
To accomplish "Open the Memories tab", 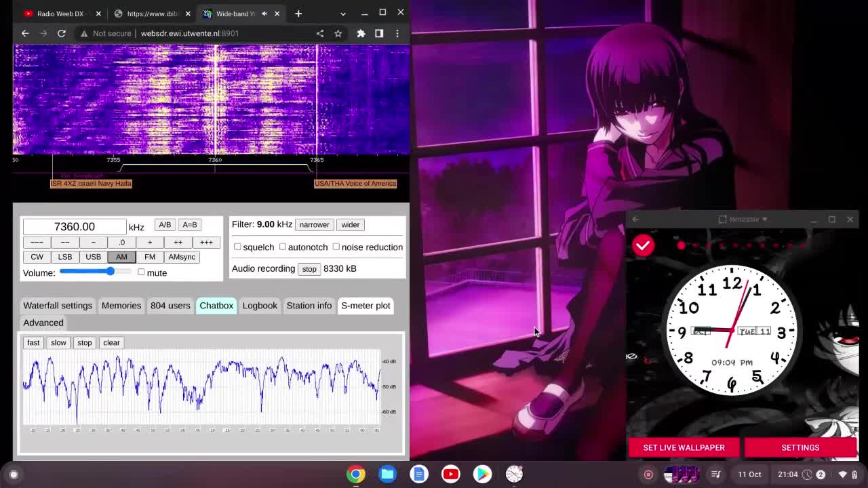I will 121,306.
